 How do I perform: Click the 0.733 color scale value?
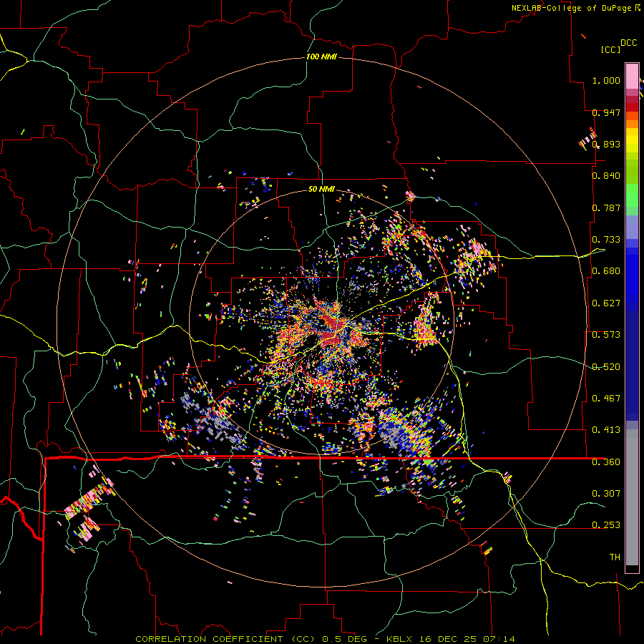point(606,240)
